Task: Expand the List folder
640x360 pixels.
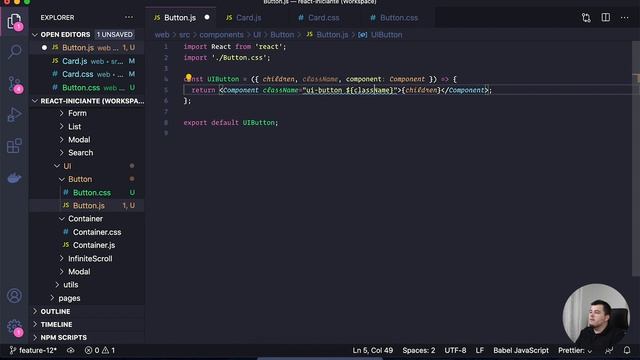Action: click(x=74, y=127)
